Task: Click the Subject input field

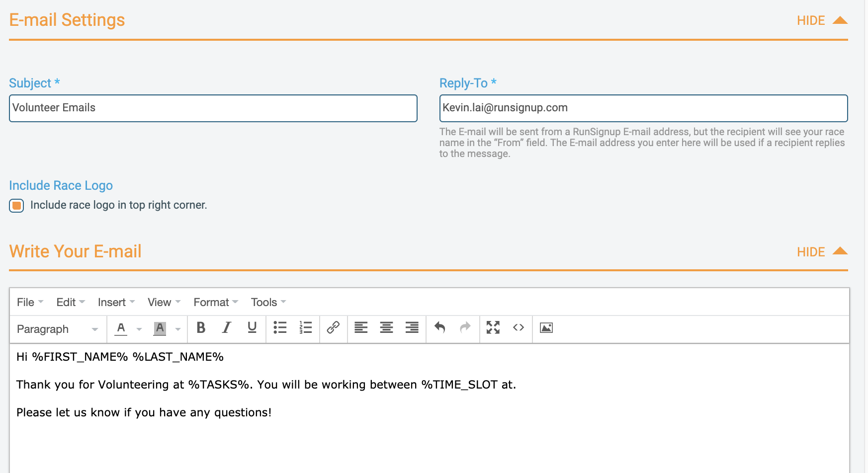Action: pyautogui.click(x=213, y=108)
